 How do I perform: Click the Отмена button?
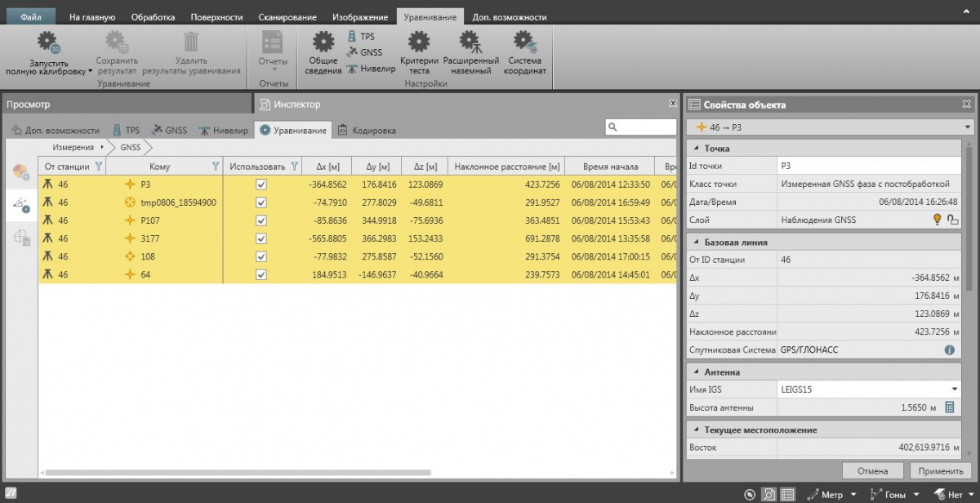pyautogui.click(x=873, y=470)
